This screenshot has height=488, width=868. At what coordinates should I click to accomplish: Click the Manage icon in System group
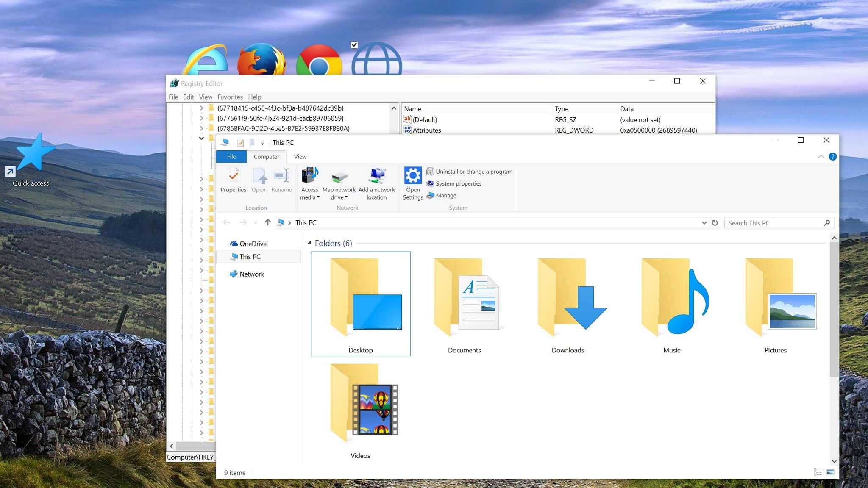click(431, 195)
